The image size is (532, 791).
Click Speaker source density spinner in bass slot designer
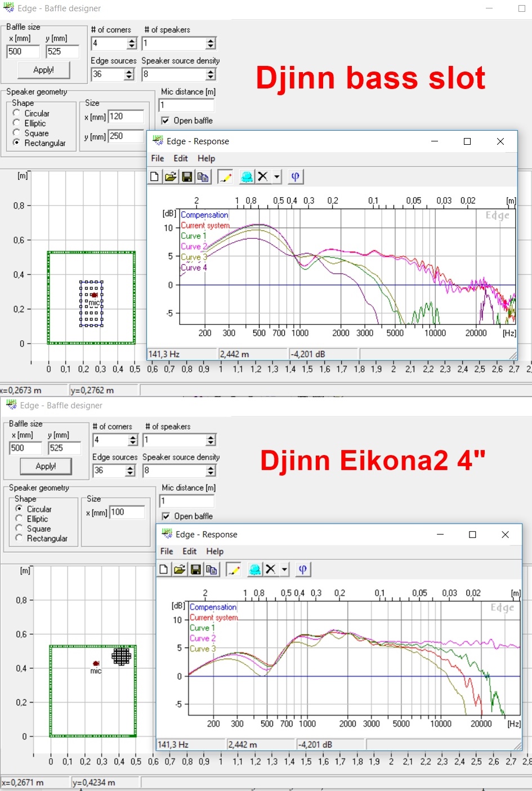coord(211,74)
